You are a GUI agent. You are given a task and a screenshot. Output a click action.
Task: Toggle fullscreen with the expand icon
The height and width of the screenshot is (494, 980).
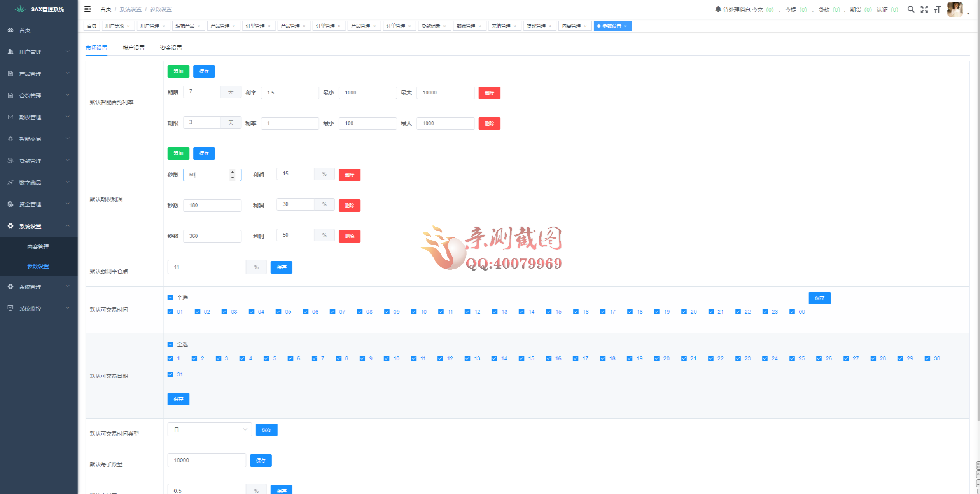click(x=924, y=9)
